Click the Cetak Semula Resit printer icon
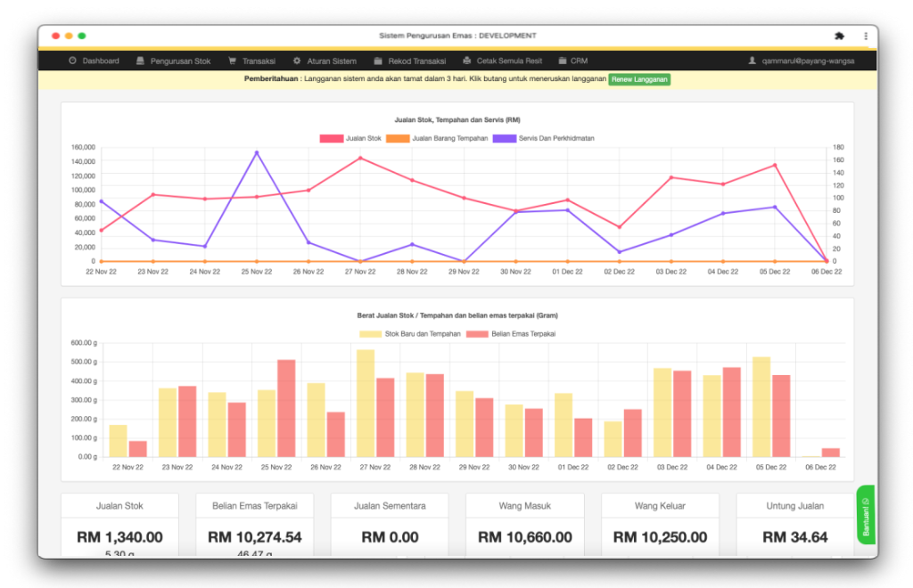 click(467, 61)
